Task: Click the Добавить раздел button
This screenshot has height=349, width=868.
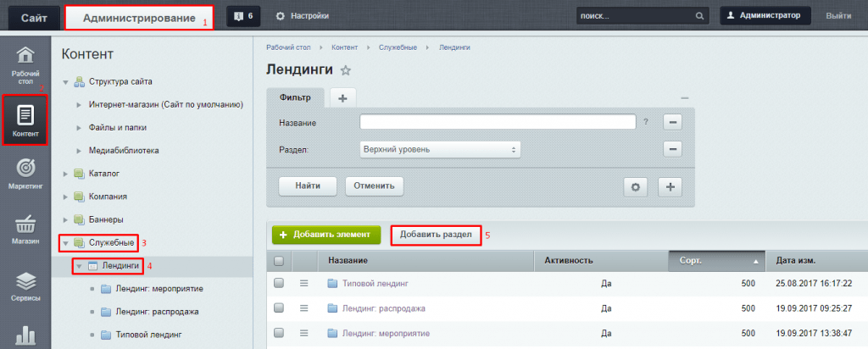Action: (436, 235)
